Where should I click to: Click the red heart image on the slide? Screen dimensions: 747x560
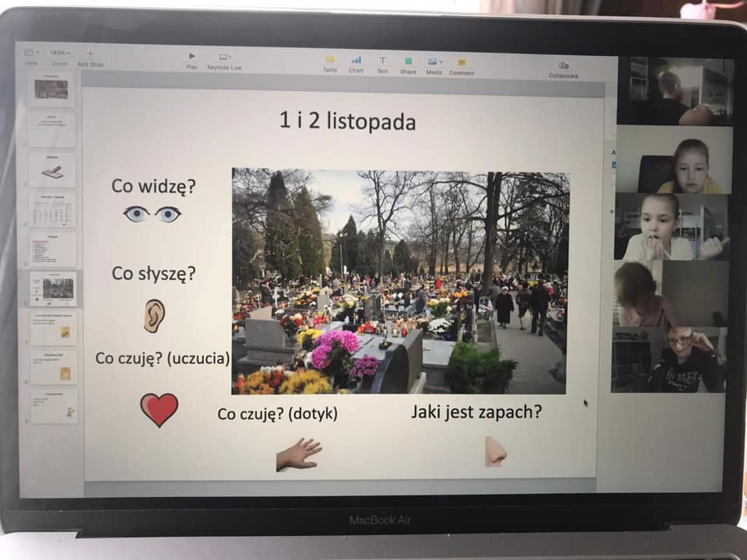tap(159, 408)
